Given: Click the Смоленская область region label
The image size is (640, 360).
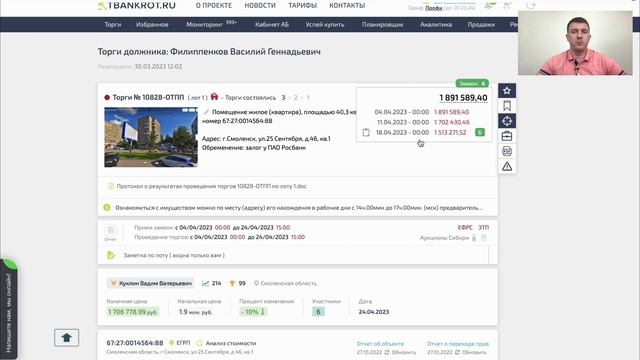Looking at the screenshot, I should point(289,283).
